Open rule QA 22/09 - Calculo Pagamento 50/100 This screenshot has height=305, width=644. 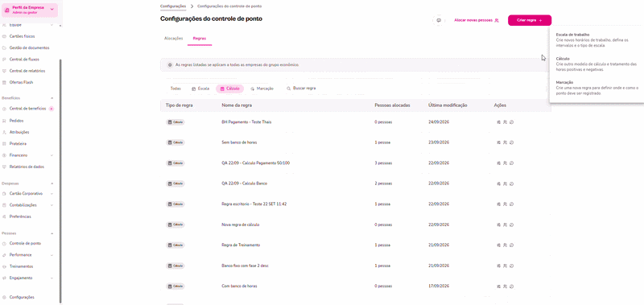point(255,163)
